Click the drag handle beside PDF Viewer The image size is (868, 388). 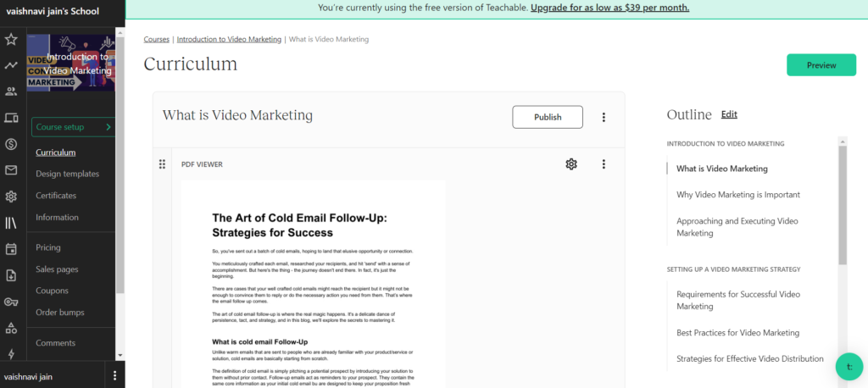(162, 164)
